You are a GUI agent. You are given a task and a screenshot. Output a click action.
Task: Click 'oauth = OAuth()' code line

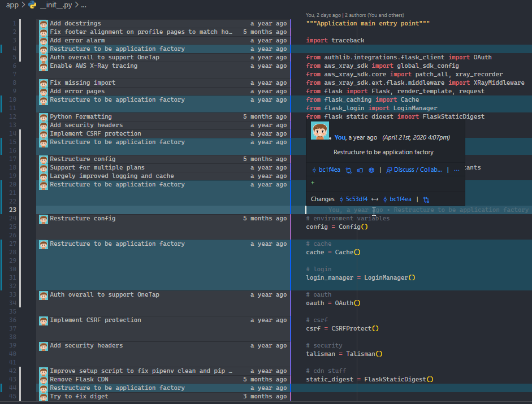(x=333, y=303)
